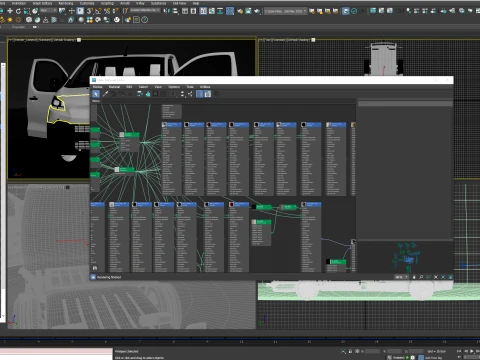The height and width of the screenshot is (360, 480).
Task: Open the Standard menu in the Top viewport
Action: pyautogui.click(x=278, y=40)
